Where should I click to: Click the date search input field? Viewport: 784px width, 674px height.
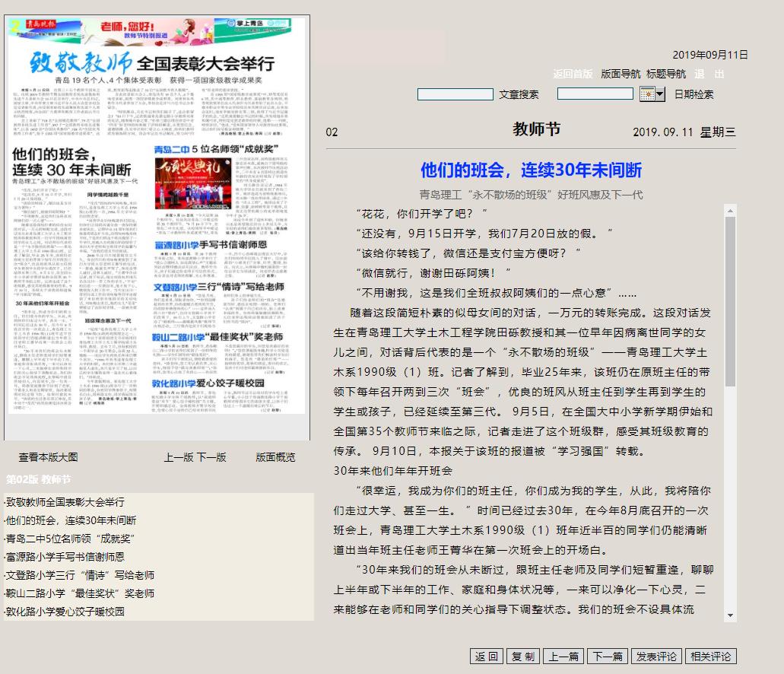[595, 94]
